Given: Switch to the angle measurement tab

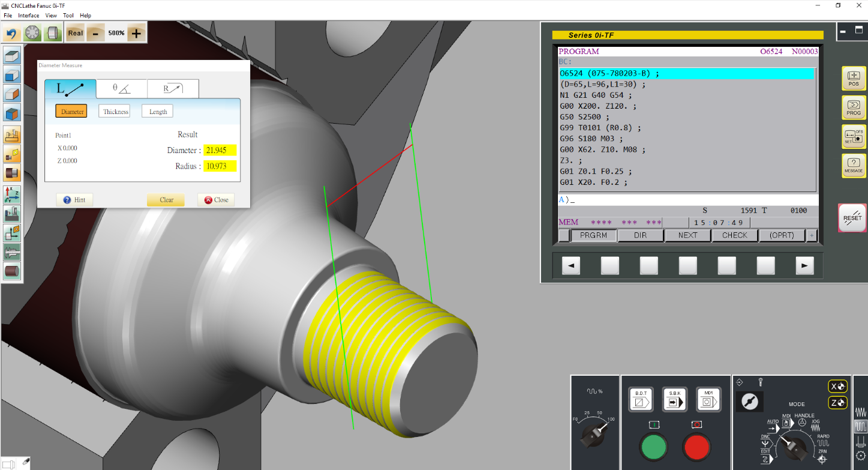Looking at the screenshot, I should pos(122,89).
